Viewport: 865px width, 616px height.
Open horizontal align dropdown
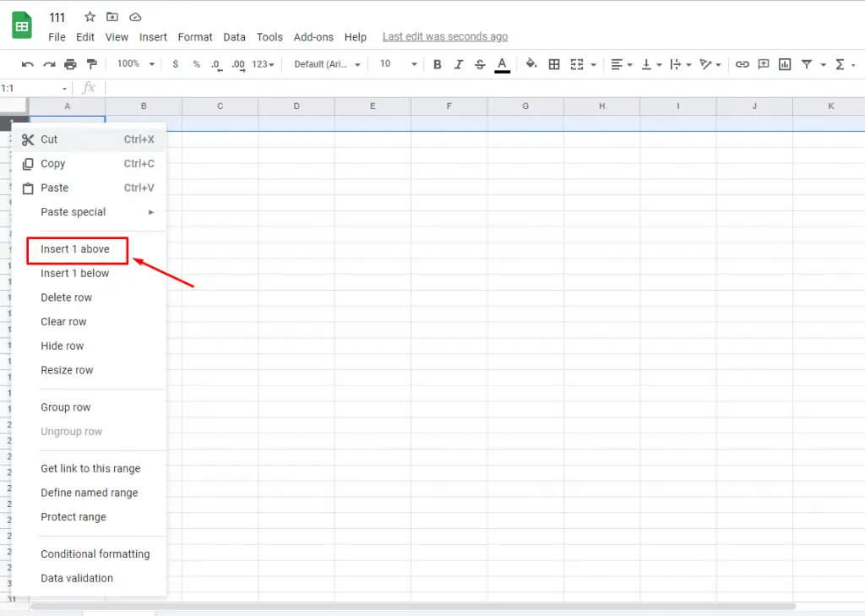click(622, 64)
